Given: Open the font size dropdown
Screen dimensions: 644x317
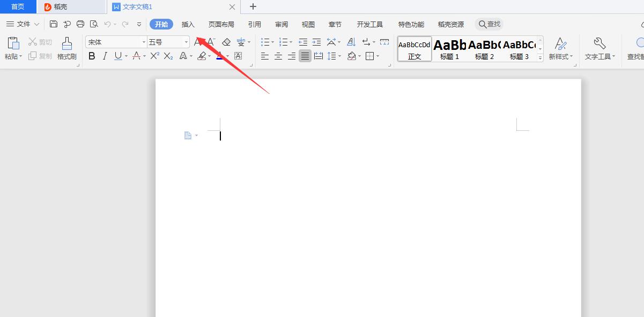Looking at the screenshot, I should [x=186, y=41].
